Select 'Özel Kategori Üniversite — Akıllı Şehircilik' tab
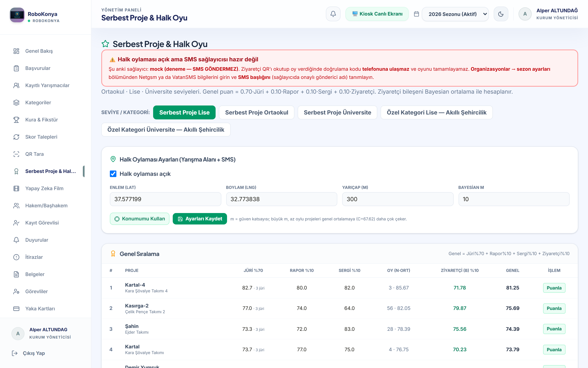Image resolution: width=588 pixels, height=368 pixels. pos(166,129)
